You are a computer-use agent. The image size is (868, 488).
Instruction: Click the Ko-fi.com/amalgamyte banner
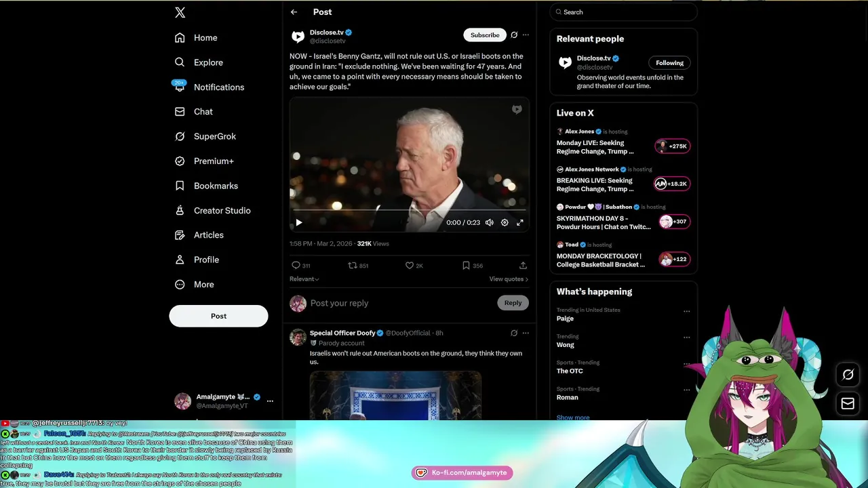pos(462,472)
